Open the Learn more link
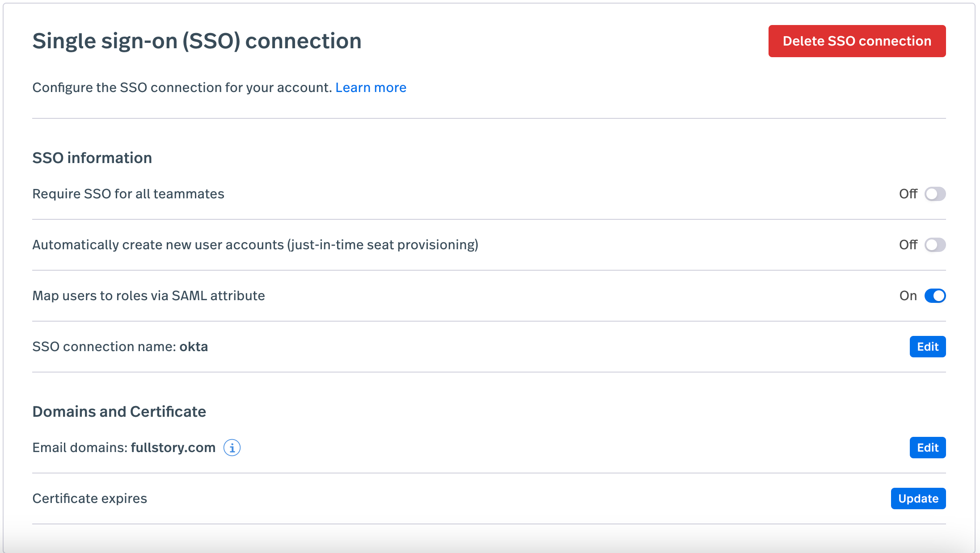 point(371,87)
